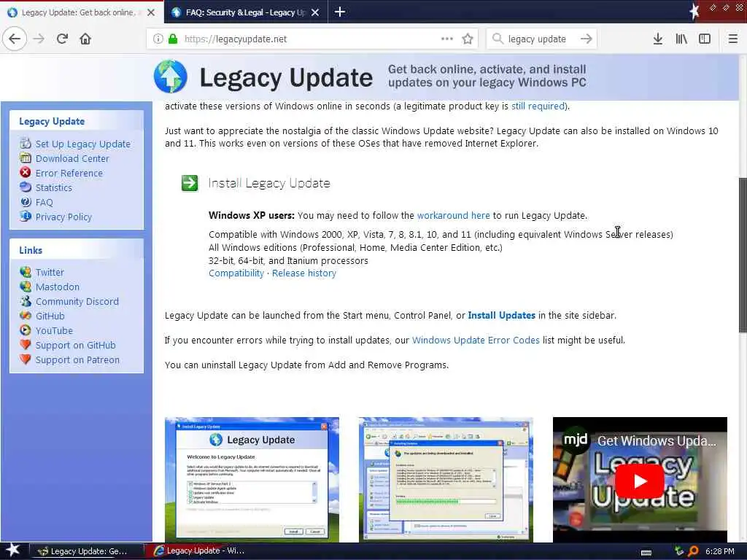Screen dimensions: 747x560
Task: Click the Support on Patreon heart icon
Action: (26, 359)
